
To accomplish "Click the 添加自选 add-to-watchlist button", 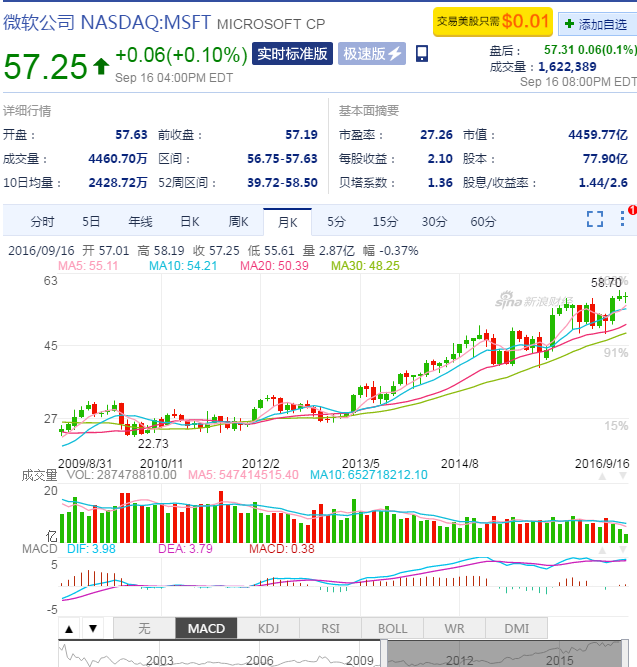I will coord(597,24).
